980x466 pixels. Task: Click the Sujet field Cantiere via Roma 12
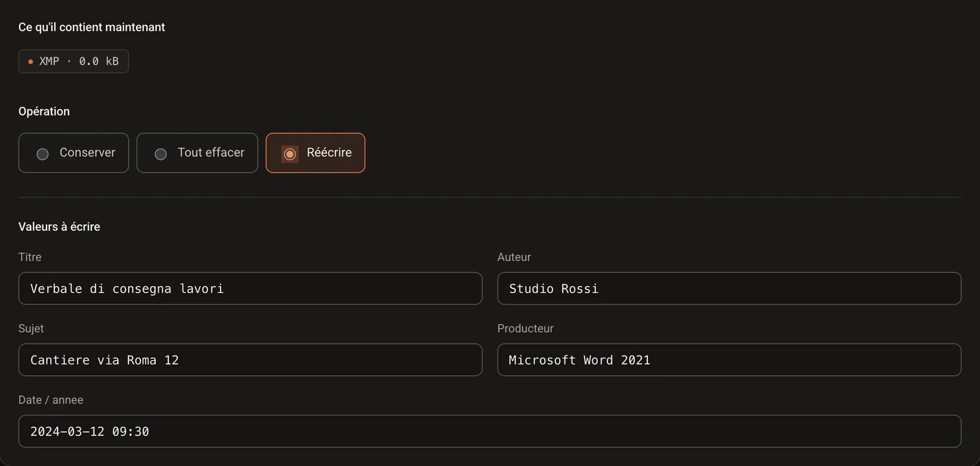tap(251, 360)
